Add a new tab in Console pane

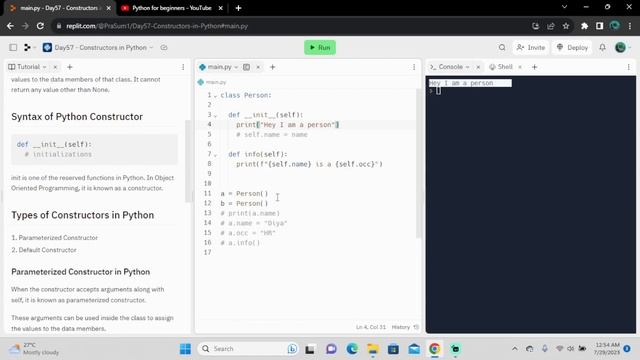click(x=534, y=67)
